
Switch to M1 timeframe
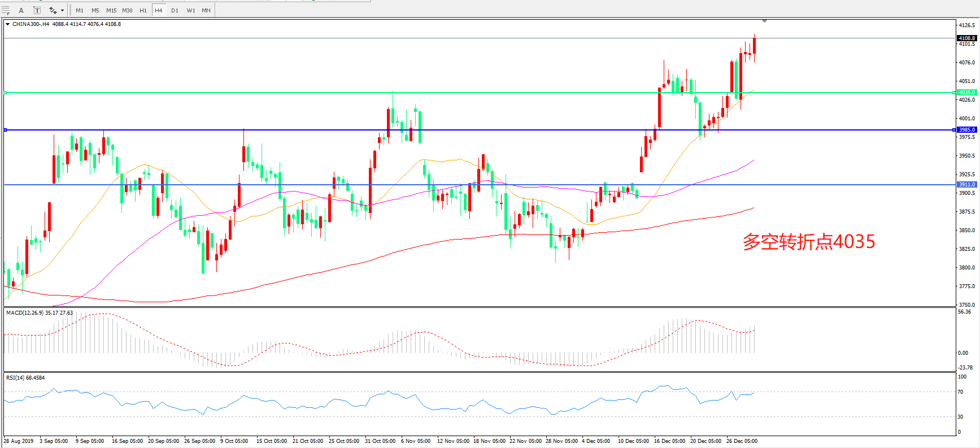(x=80, y=10)
